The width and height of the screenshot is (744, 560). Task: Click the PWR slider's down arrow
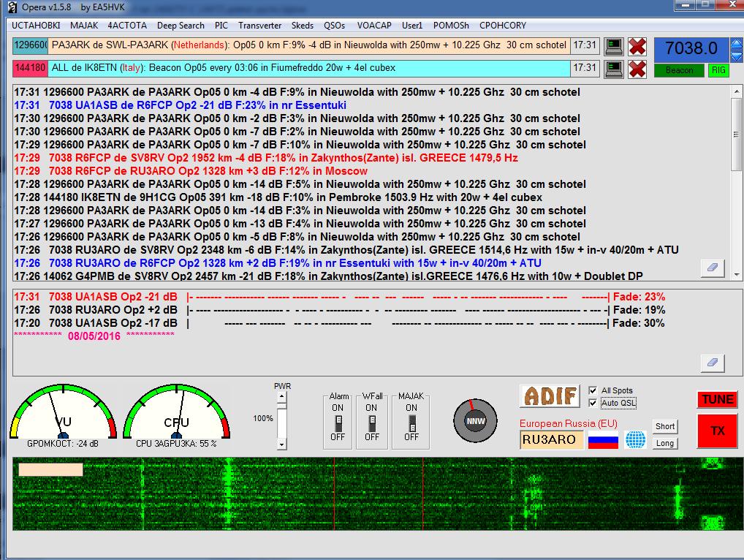pos(282,444)
